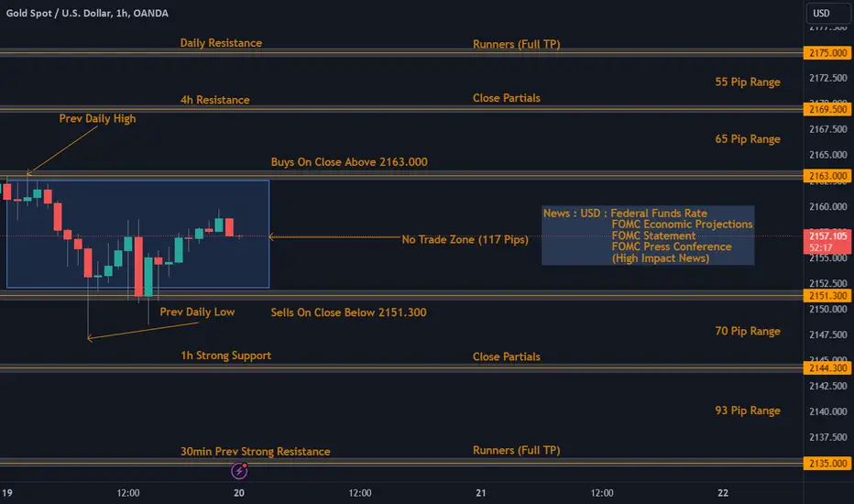Click date 22 on the time axis
This screenshot has height=504, width=854.
pyautogui.click(x=723, y=493)
